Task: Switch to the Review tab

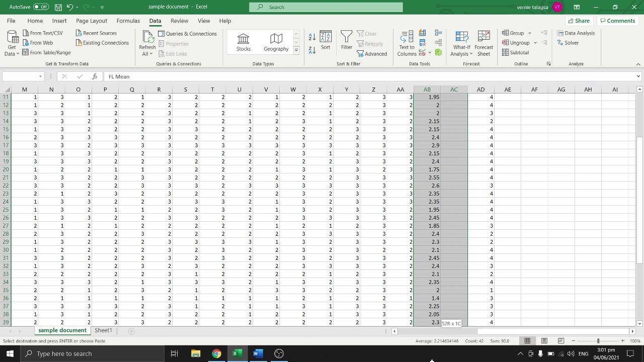Action: pos(179,21)
